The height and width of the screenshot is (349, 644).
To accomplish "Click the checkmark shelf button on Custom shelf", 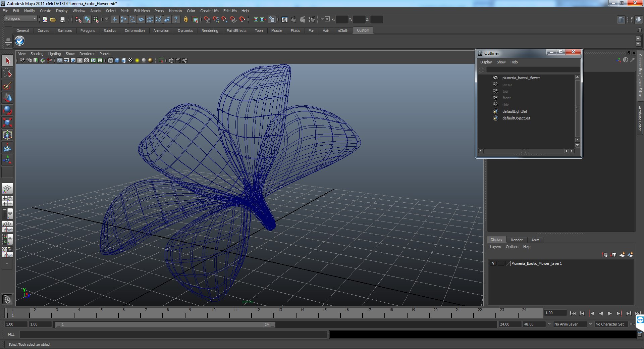I will click(20, 41).
